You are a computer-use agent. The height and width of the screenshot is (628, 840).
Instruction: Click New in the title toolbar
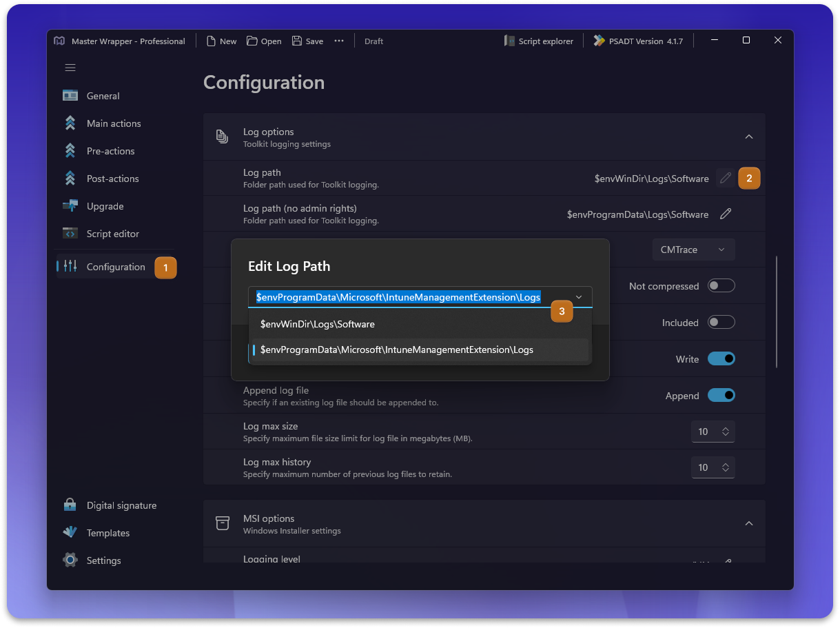coord(221,41)
